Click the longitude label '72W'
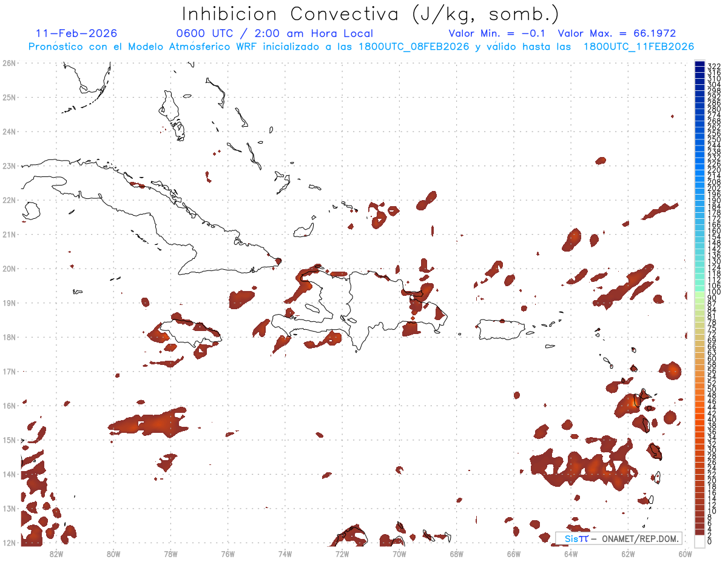This screenshot has width=728, height=562. pyautogui.click(x=342, y=553)
